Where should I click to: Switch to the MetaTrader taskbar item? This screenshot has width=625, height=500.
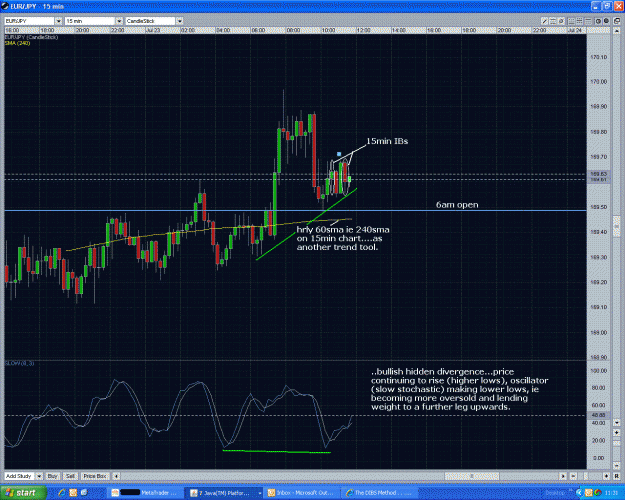pyautogui.click(x=146, y=493)
